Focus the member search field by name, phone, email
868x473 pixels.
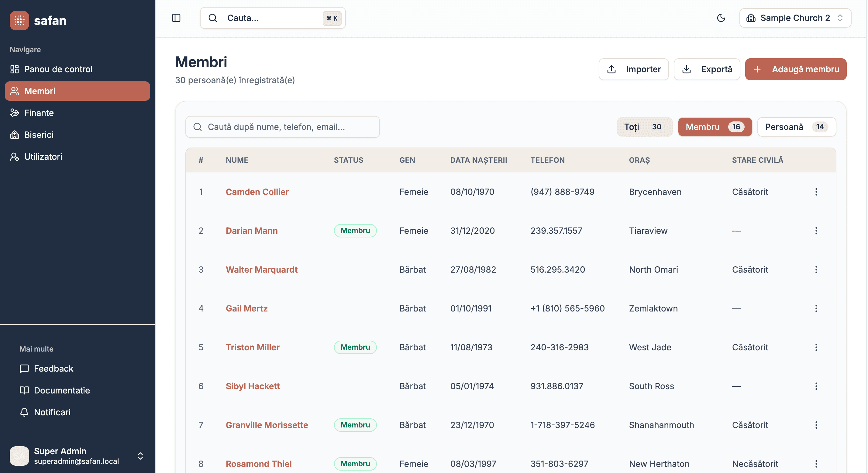(x=282, y=127)
